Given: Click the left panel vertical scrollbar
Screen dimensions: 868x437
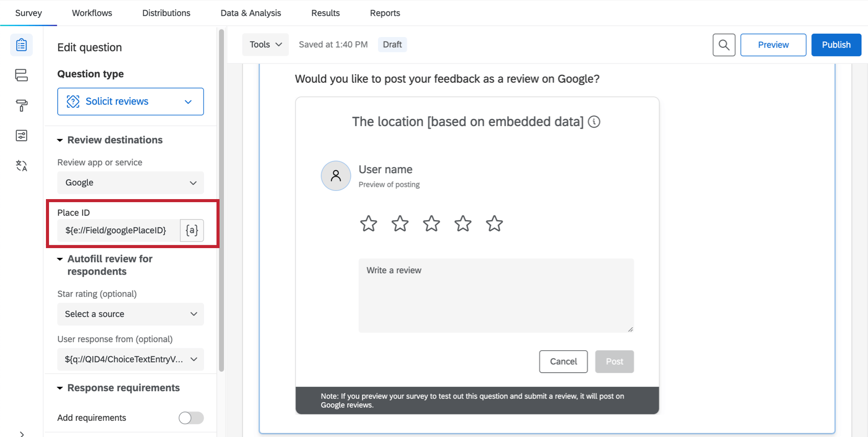Looking at the screenshot, I should 222,200.
